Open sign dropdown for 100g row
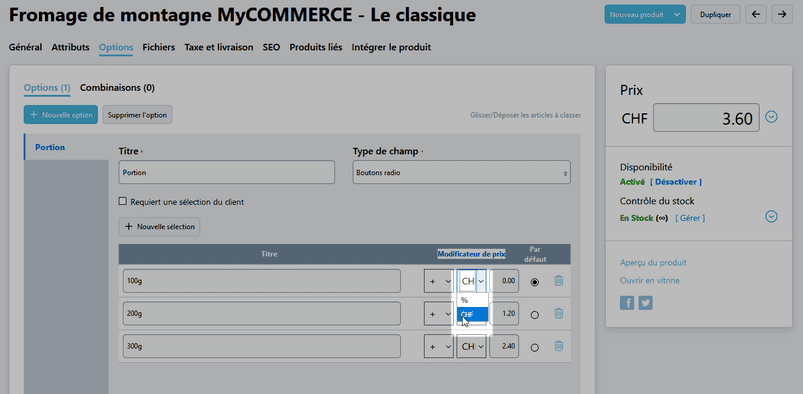The width and height of the screenshot is (803, 394). pyautogui.click(x=438, y=281)
